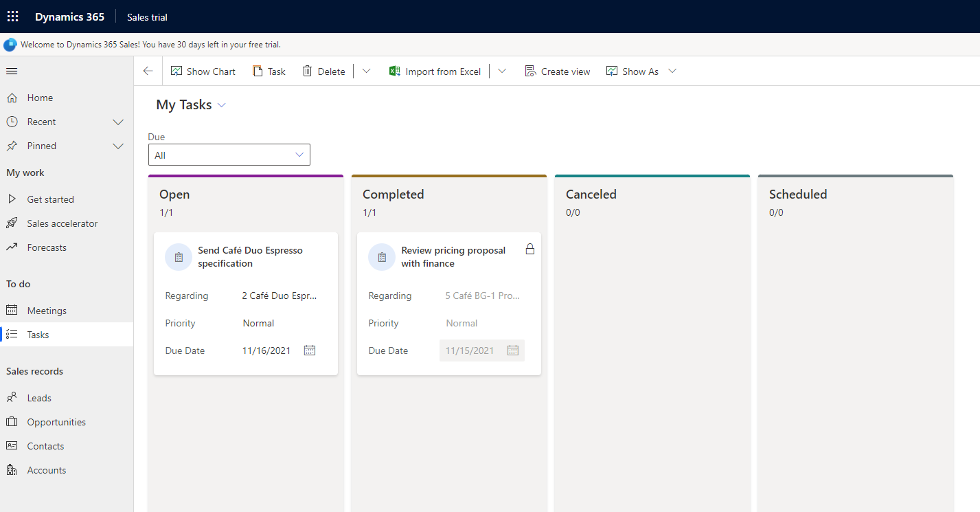
Task: Open the Due filter combo box
Action: (x=229, y=155)
